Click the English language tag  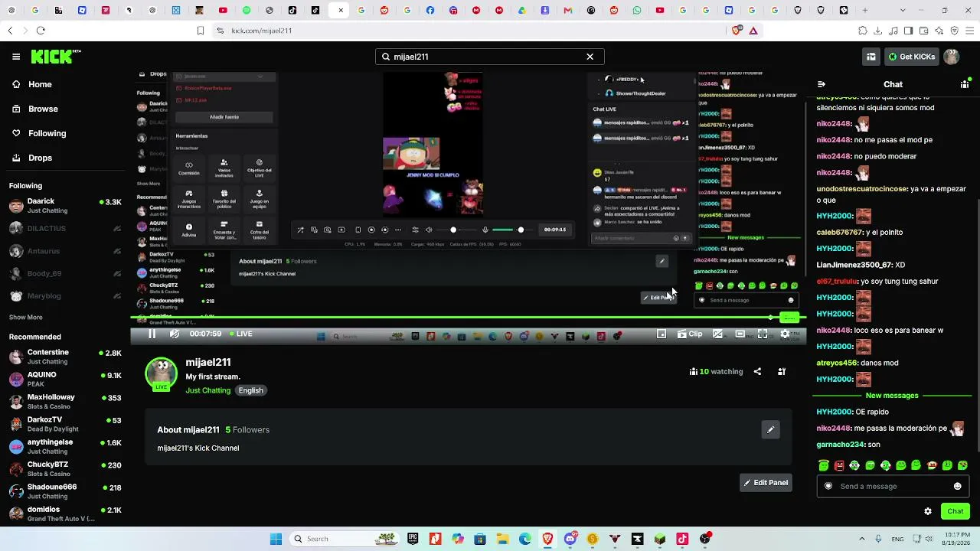pos(250,390)
